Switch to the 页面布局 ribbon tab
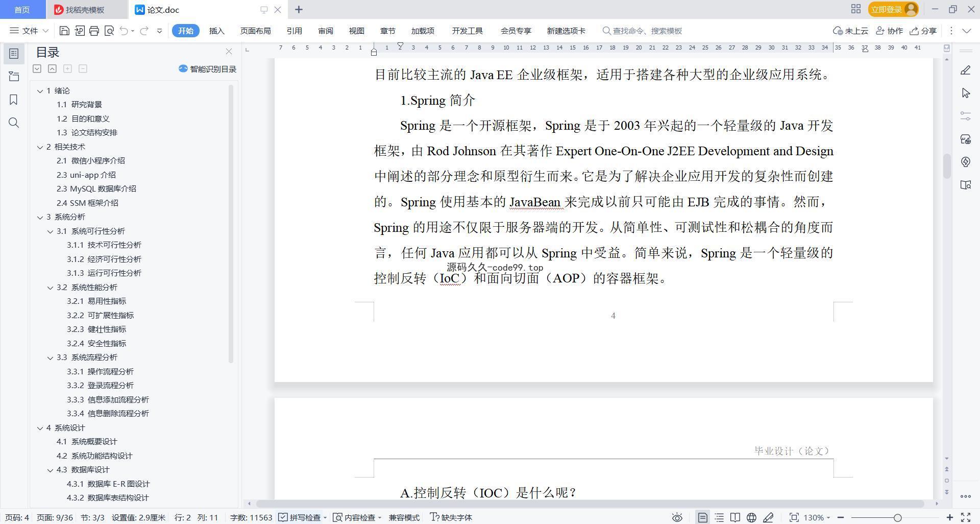Image resolution: width=980 pixels, height=524 pixels. [x=255, y=31]
